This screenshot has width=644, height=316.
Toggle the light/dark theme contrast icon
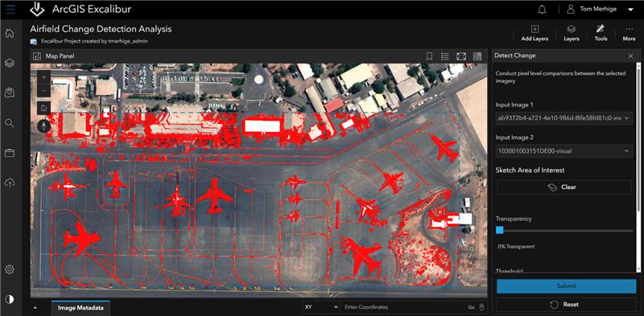[x=10, y=299]
